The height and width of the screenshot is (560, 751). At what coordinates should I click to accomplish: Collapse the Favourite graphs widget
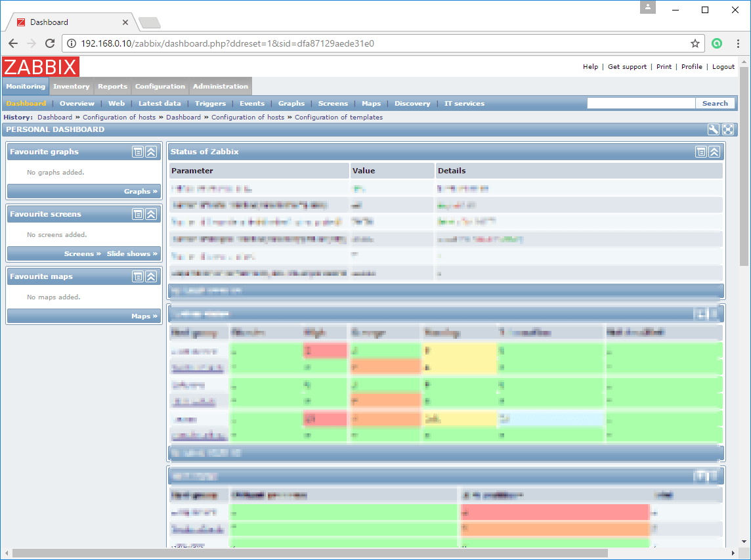[150, 151]
